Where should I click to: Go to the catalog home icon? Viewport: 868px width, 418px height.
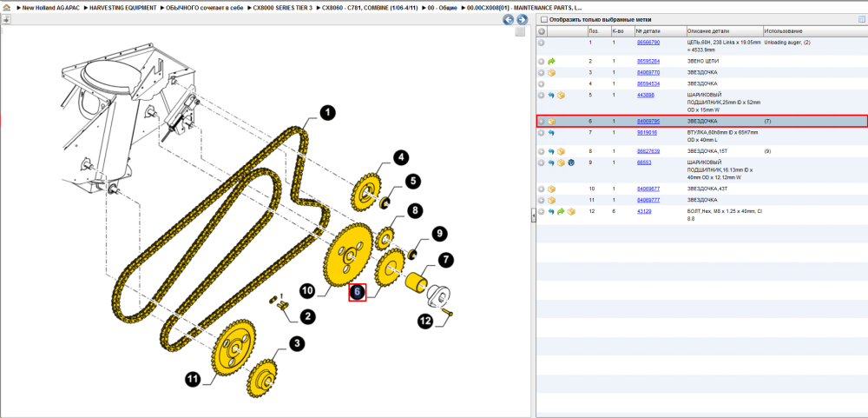click(5, 9)
